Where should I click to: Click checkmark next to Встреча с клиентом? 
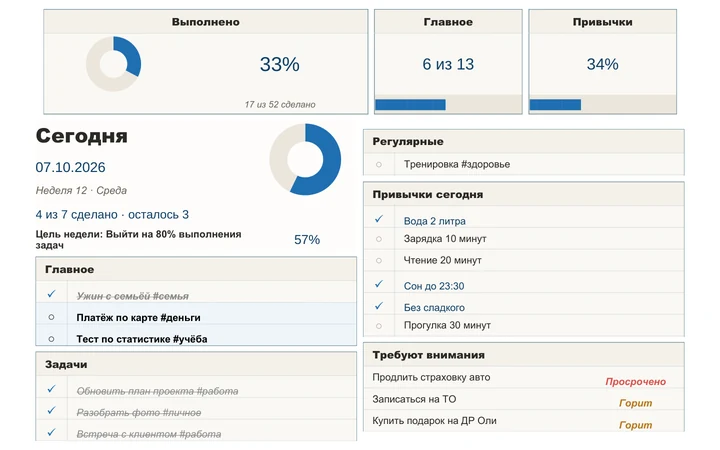pos(51,432)
